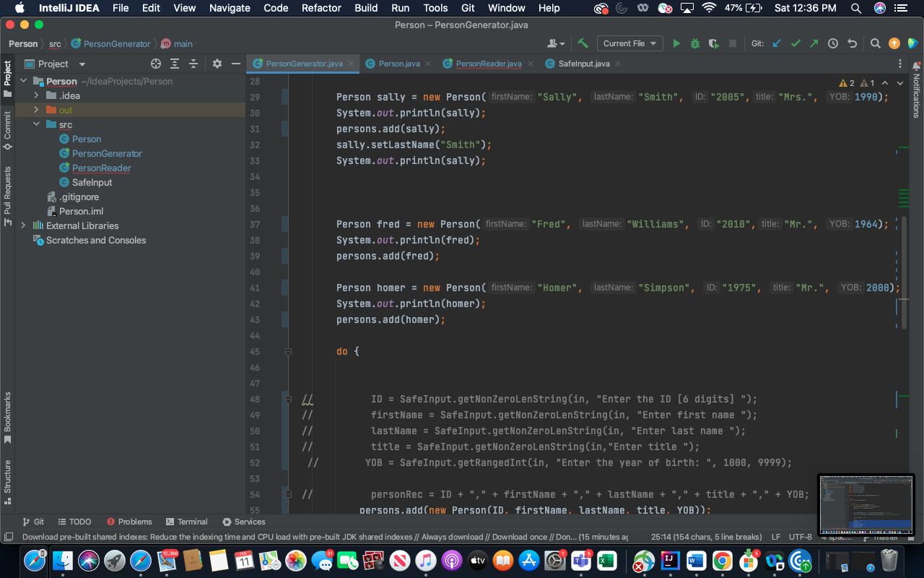The width and height of the screenshot is (924, 578).
Task: Toggle the Pull Requests tool window
Action: (x=7, y=196)
